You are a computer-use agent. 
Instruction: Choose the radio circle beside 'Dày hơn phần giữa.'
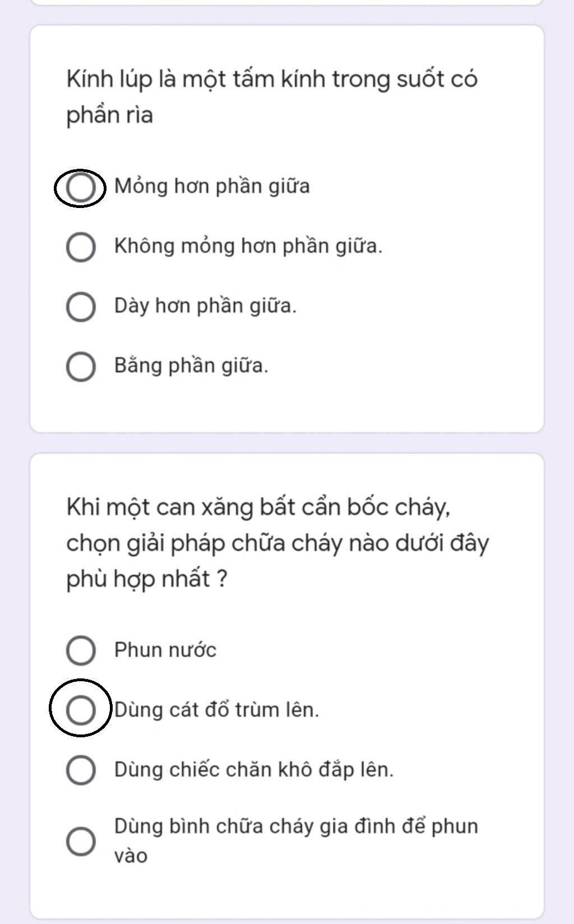tap(81, 307)
